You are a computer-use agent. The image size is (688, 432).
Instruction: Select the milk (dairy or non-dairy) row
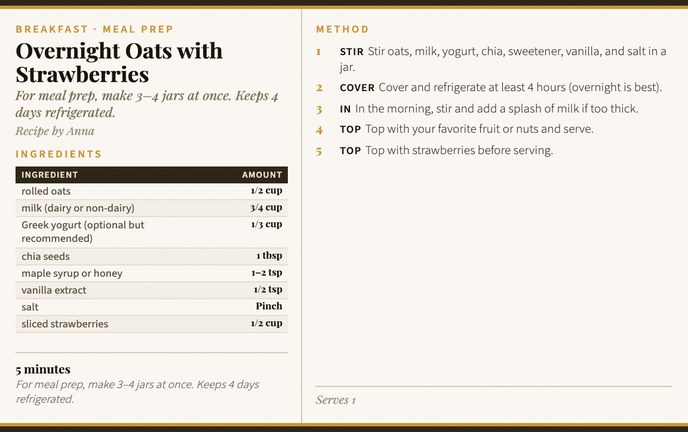151,208
